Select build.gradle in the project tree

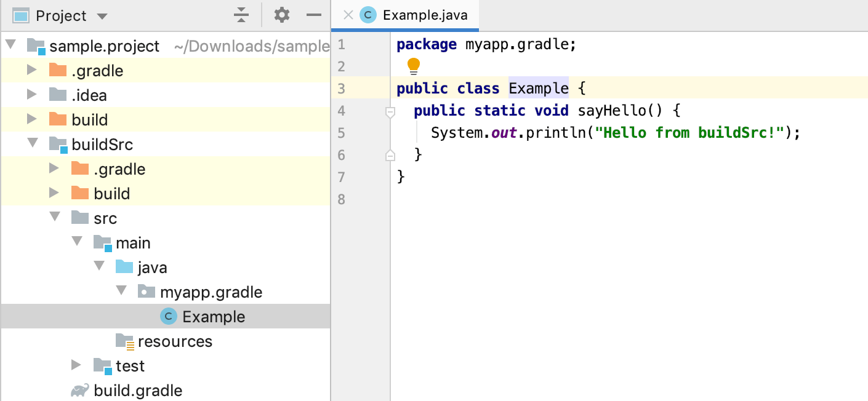point(138,390)
